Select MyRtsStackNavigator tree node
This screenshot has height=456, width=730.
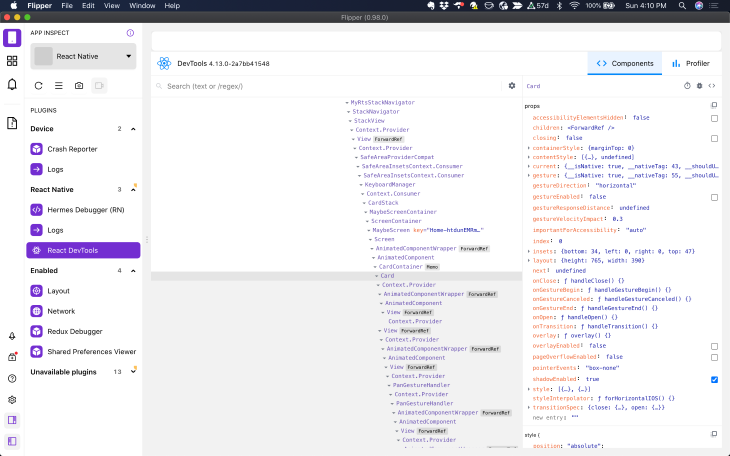(x=382, y=102)
